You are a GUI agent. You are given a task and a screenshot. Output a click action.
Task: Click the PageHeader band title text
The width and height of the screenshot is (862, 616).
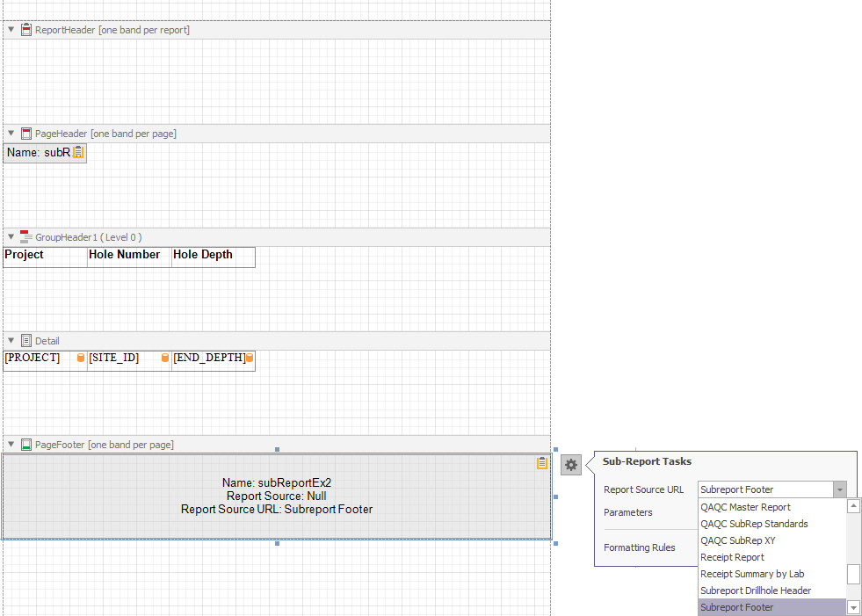[x=105, y=134]
